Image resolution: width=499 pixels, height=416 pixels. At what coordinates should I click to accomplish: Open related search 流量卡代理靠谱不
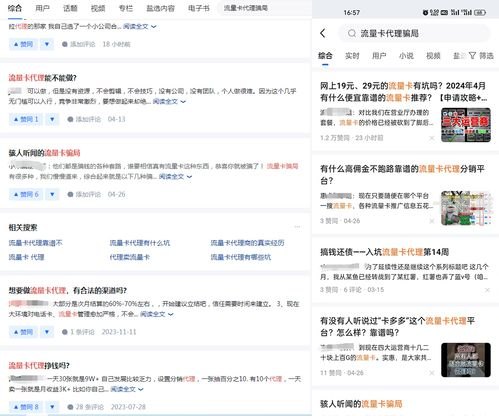35,243
